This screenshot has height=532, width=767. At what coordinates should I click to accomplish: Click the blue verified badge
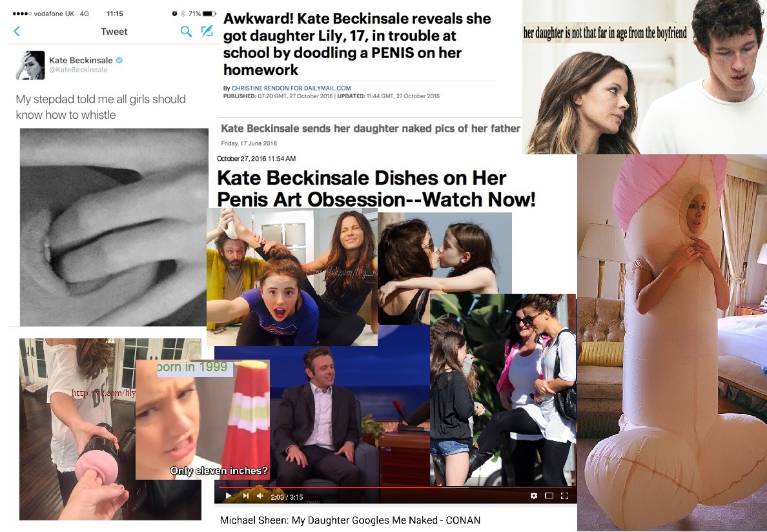point(119,60)
